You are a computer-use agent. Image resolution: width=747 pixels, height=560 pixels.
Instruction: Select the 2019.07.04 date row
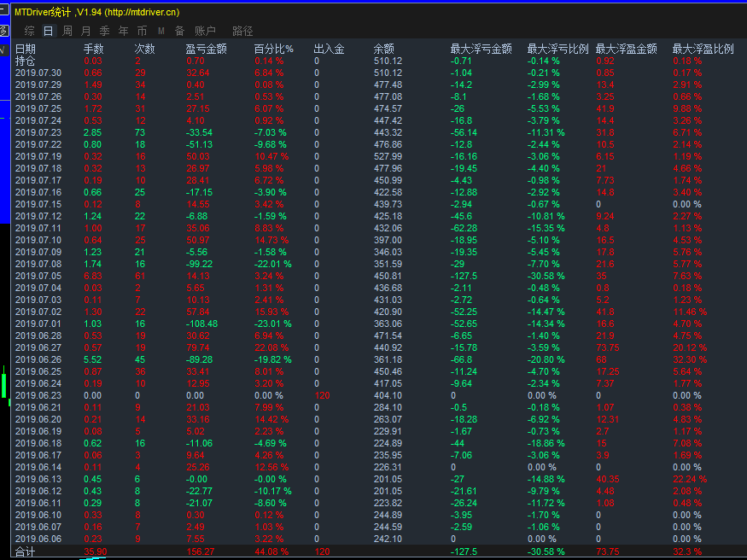click(x=38, y=288)
